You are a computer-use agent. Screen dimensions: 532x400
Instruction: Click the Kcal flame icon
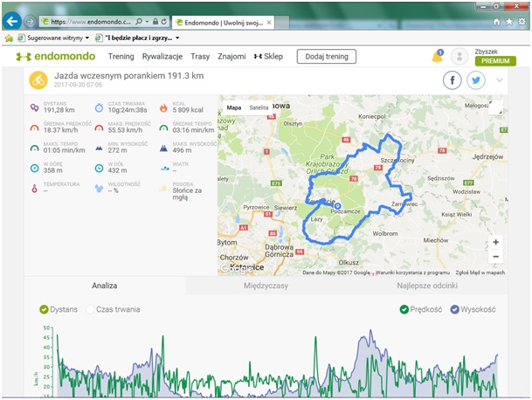point(163,108)
